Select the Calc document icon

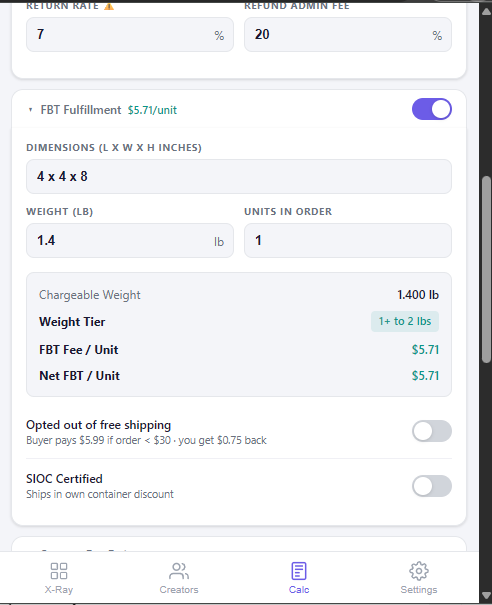[x=299, y=571]
